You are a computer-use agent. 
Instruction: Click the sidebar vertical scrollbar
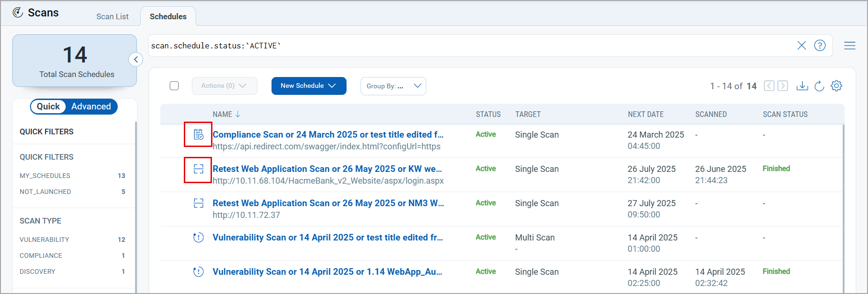tap(136, 207)
